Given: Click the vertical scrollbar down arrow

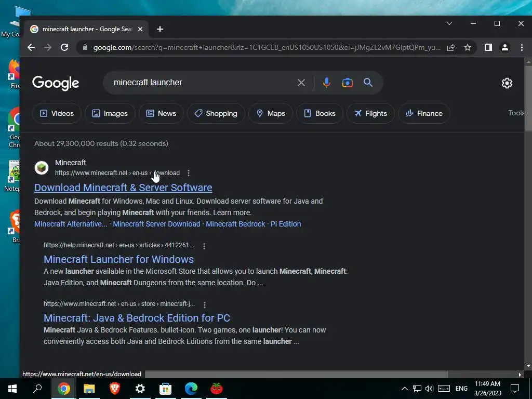Looking at the screenshot, I should click(528, 366).
